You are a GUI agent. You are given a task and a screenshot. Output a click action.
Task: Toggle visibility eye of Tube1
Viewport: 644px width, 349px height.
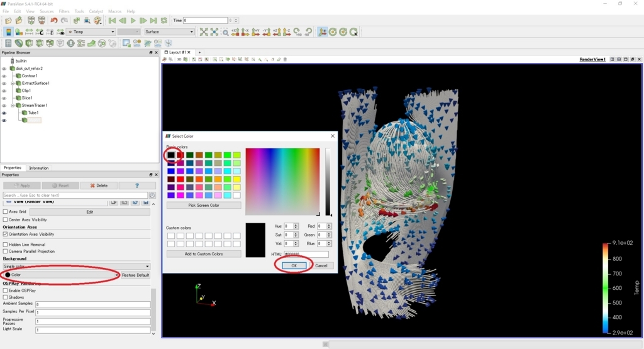(4, 113)
